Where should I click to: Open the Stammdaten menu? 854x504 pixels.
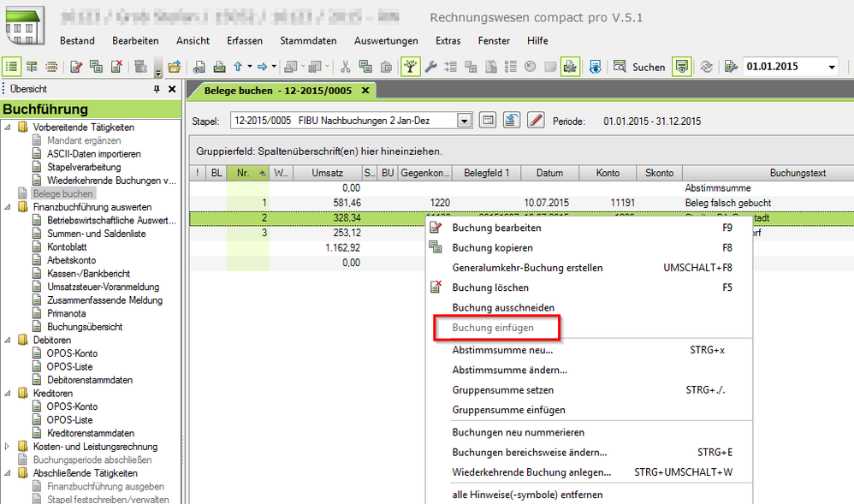pyautogui.click(x=308, y=41)
